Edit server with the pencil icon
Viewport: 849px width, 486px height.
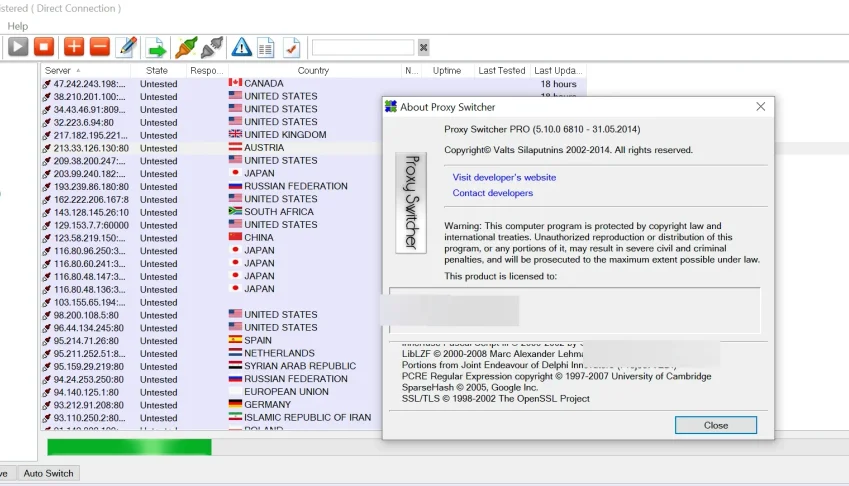[x=127, y=47]
